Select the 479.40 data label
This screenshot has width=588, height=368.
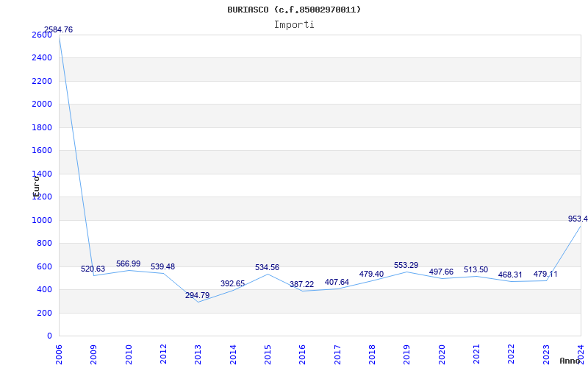tap(371, 274)
